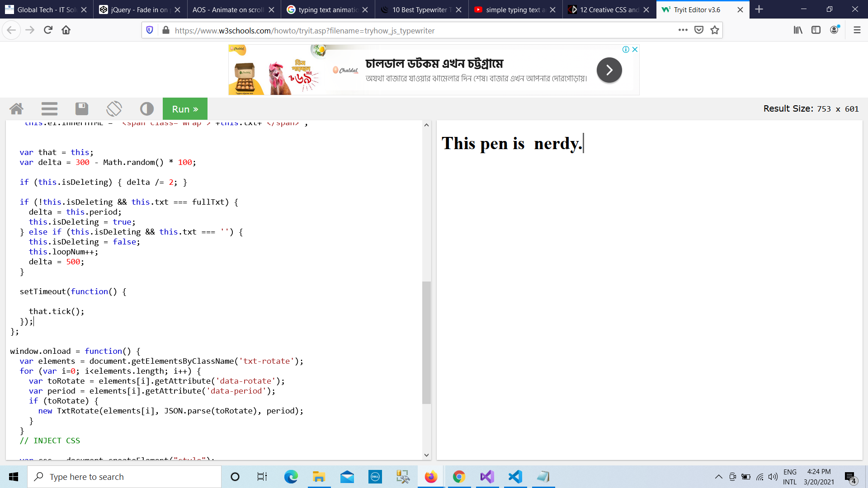
Task: Bookmark this page with the star icon
Action: [715, 30]
